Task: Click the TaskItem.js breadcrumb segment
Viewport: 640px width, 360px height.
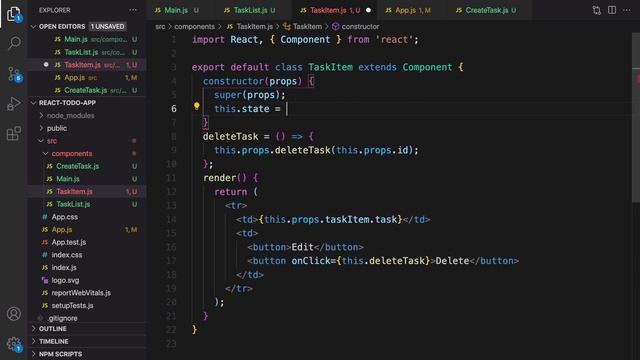Action: click(250, 27)
